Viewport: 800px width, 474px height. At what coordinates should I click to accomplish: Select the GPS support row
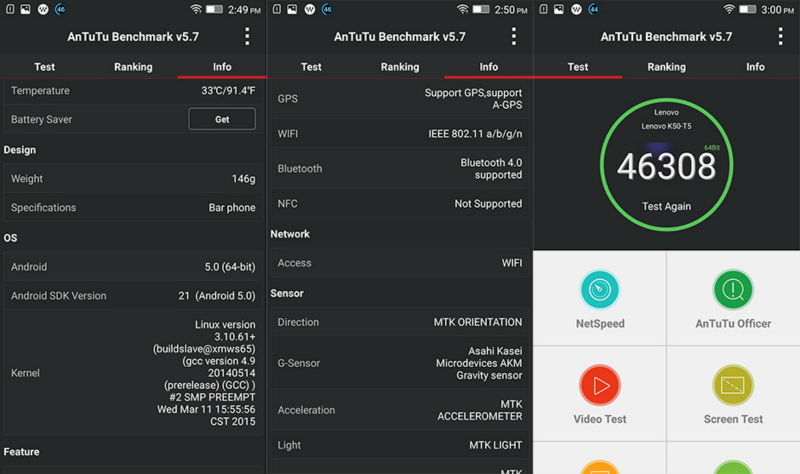400,98
